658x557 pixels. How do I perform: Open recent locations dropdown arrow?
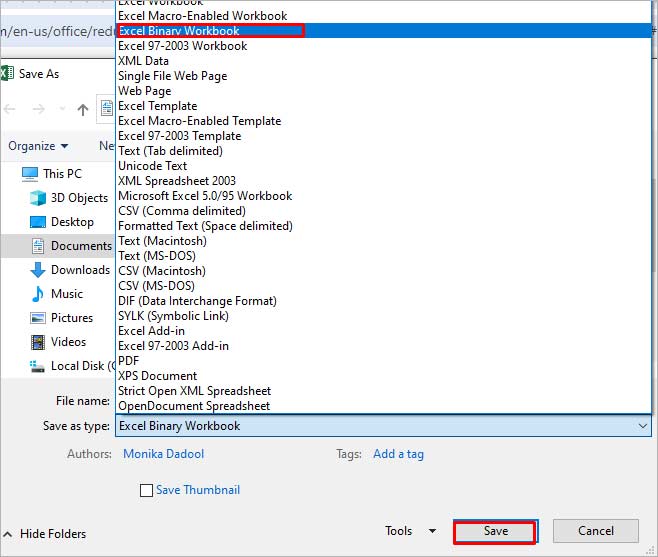click(63, 110)
